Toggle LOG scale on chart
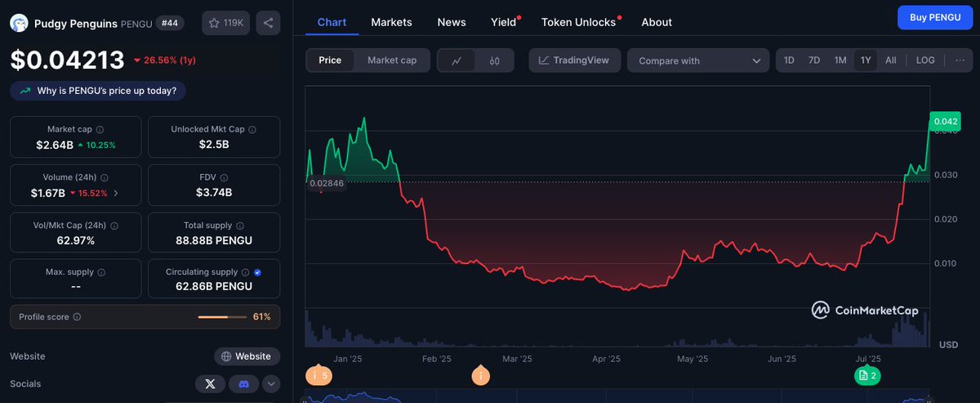Image resolution: width=980 pixels, height=403 pixels. pyautogui.click(x=925, y=60)
